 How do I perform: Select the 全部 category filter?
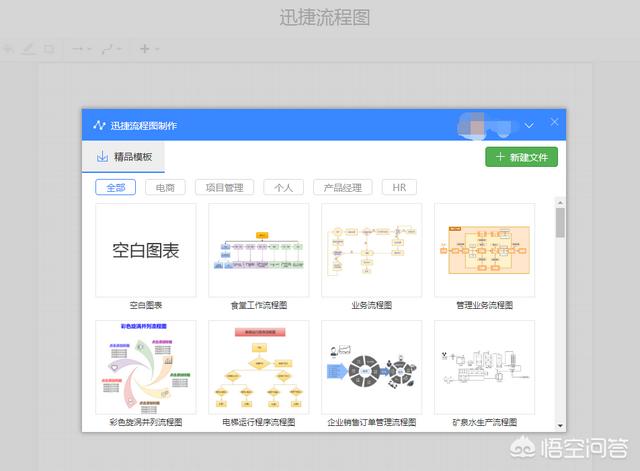116,187
